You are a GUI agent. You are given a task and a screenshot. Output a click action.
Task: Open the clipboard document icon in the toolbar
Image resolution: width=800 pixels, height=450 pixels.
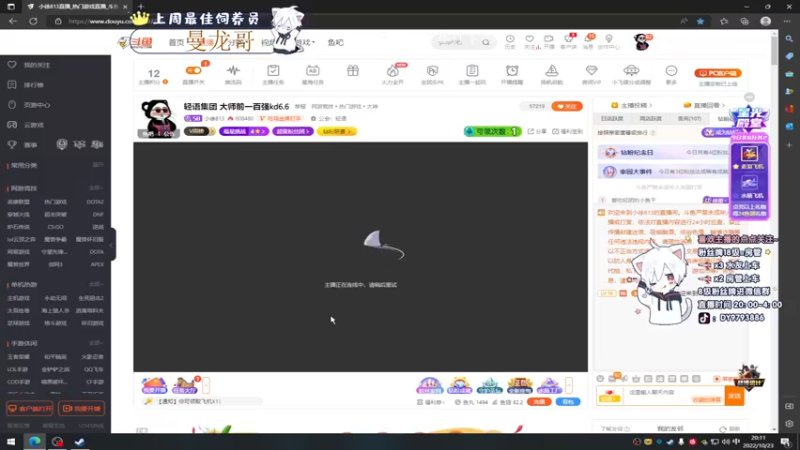[x=472, y=70]
